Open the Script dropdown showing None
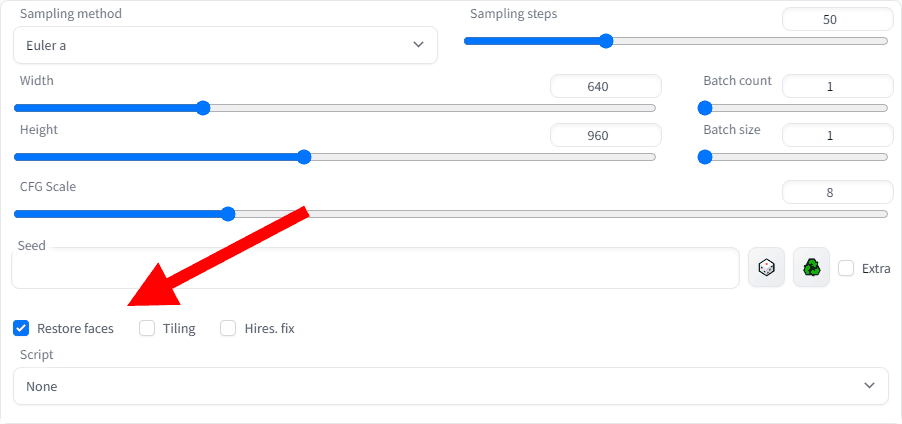 click(x=451, y=386)
